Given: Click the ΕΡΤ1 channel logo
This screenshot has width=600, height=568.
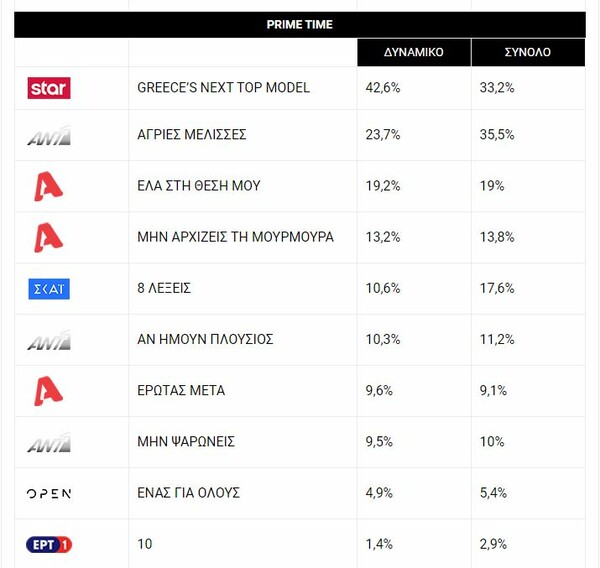Looking at the screenshot, I should [x=49, y=545].
